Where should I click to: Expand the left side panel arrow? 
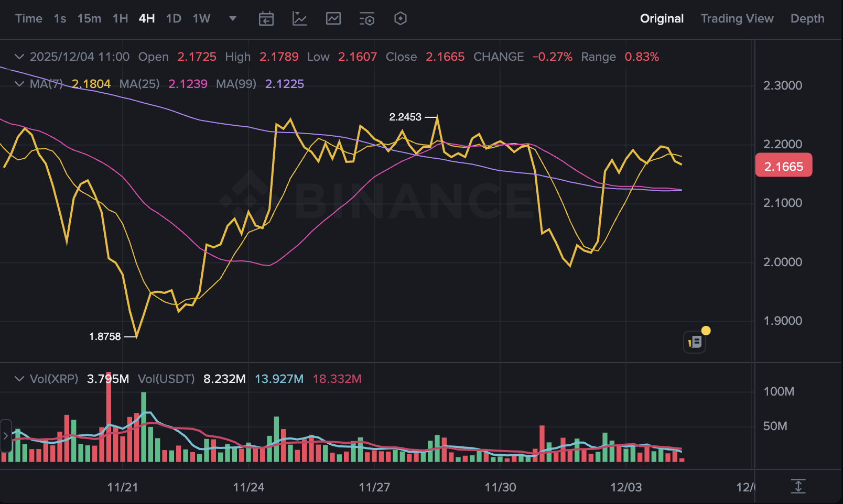point(6,436)
